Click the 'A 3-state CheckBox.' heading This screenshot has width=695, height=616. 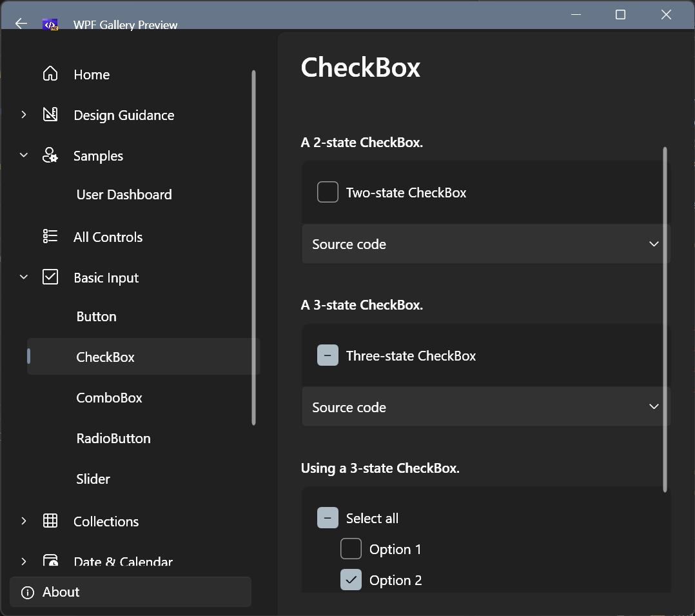pyautogui.click(x=362, y=305)
